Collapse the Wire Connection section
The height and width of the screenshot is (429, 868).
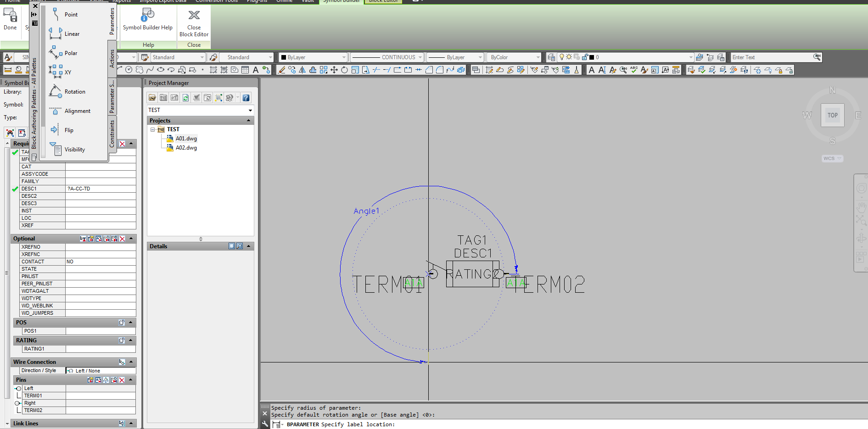(131, 362)
